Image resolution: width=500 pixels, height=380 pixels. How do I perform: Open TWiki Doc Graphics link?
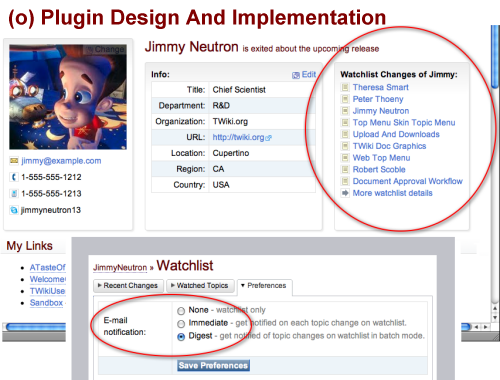(x=389, y=146)
